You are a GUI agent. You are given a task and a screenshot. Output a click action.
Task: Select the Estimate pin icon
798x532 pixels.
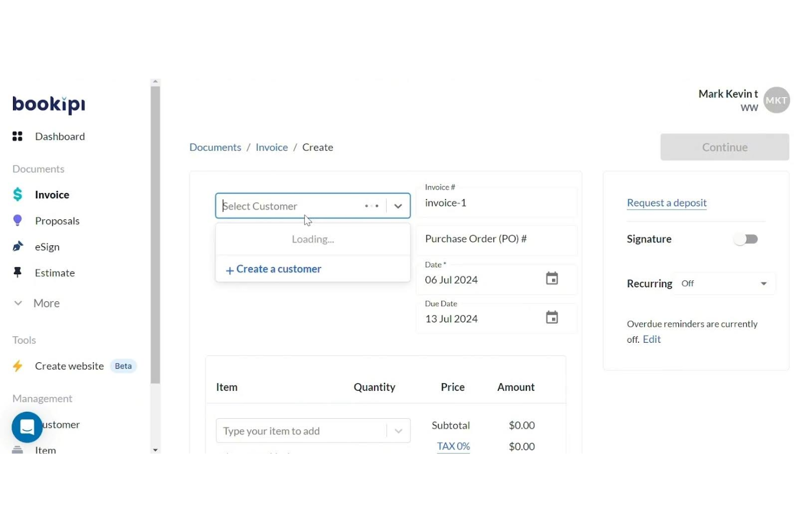[x=18, y=273]
